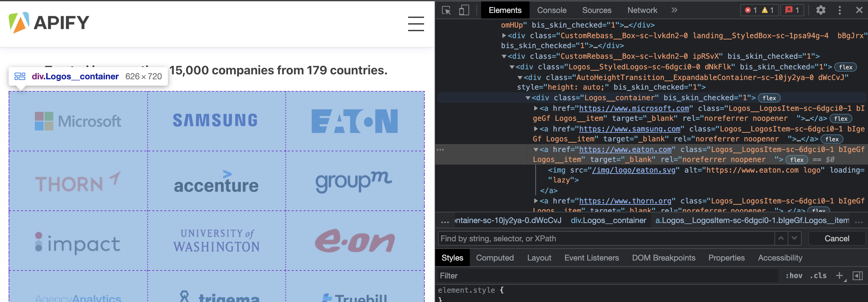Click the University of Washington logo

click(216, 241)
